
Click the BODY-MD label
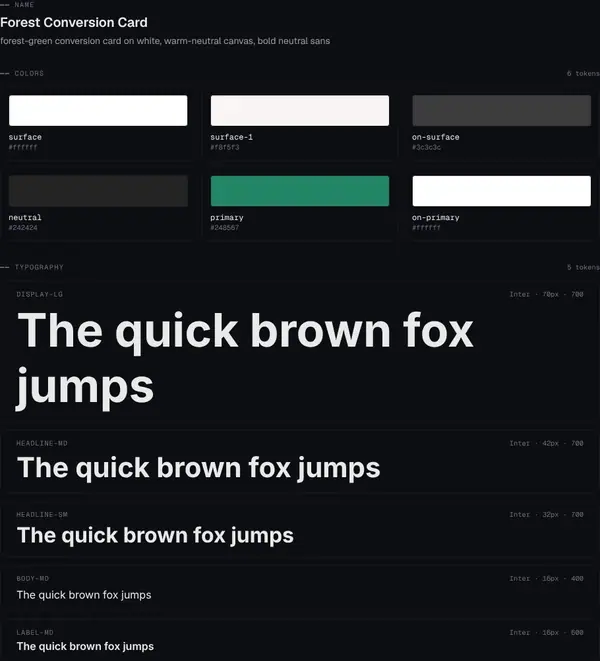[32, 578]
